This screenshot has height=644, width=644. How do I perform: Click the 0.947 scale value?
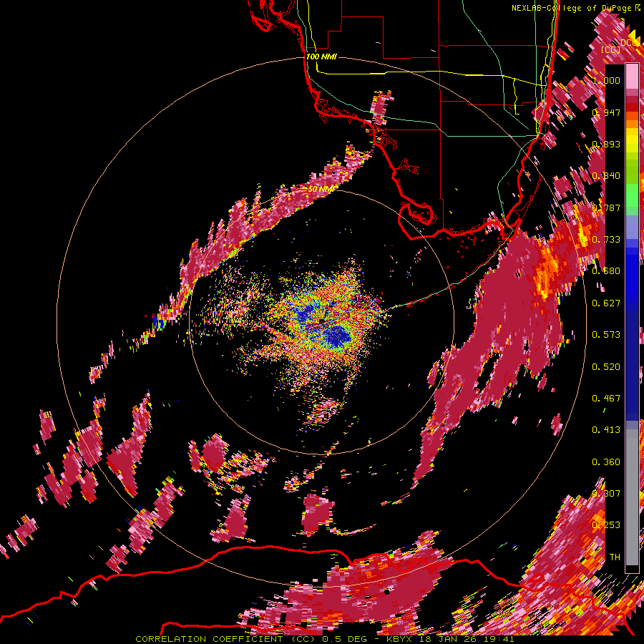(x=606, y=112)
